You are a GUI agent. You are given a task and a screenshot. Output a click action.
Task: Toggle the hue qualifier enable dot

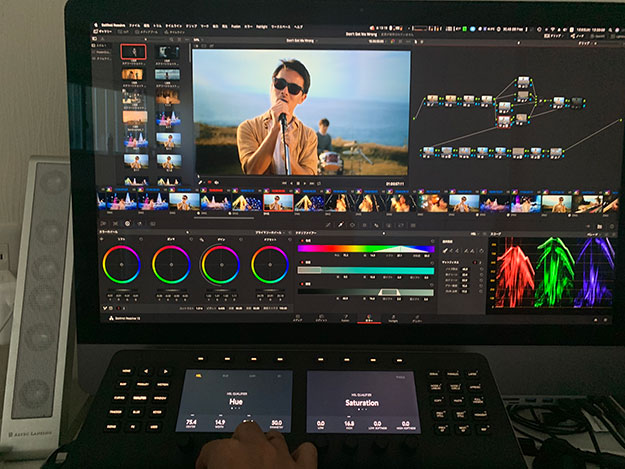(303, 240)
